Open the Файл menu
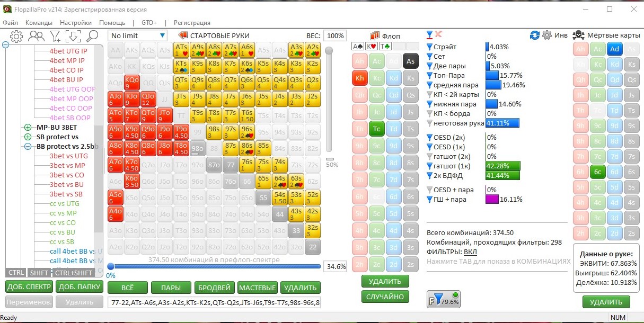This screenshot has height=323, width=644. pyautogui.click(x=11, y=23)
